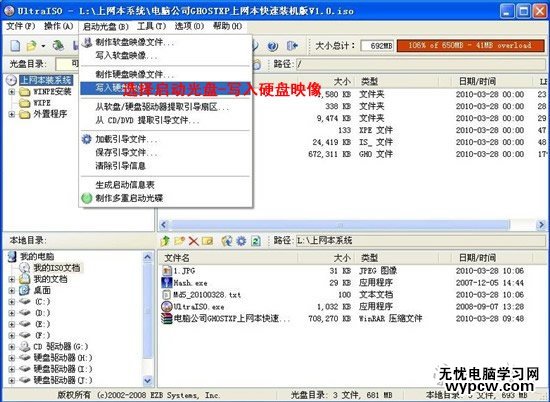Click the 我的电脑 computer icon
The image size is (550, 402).
[x=12, y=256]
